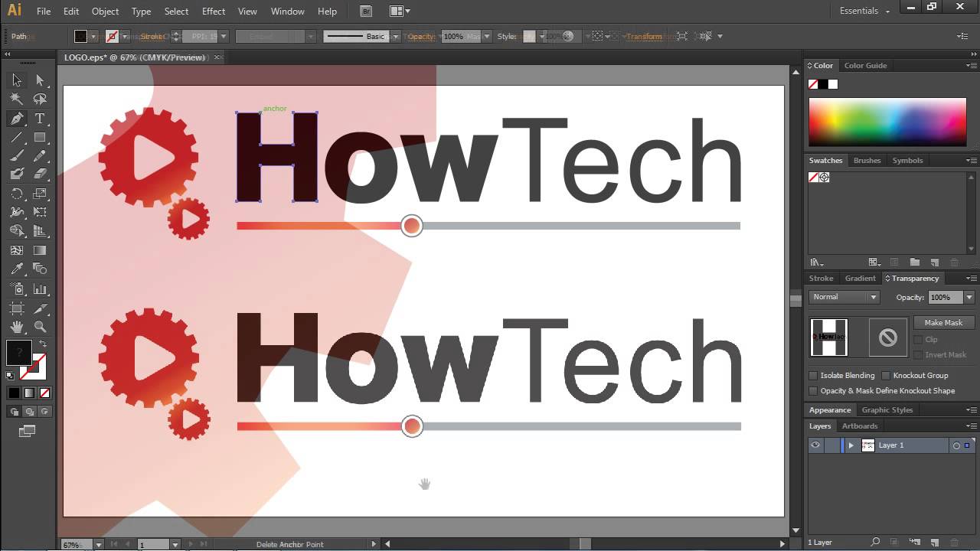Select the Shape Builder tool
Image resolution: width=980 pixels, height=551 pixels.
pos(17,231)
